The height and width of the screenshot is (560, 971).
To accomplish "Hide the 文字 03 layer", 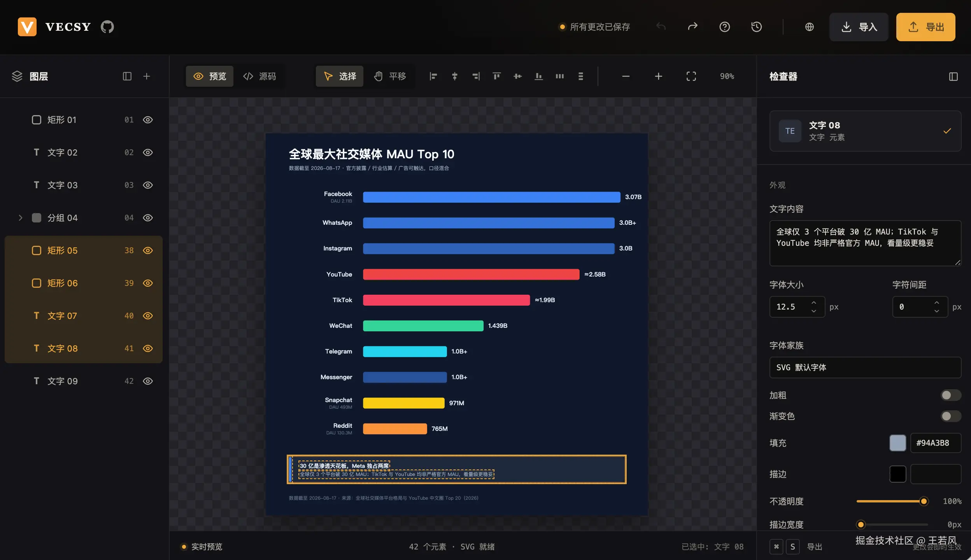I will (x=148, y=185).
